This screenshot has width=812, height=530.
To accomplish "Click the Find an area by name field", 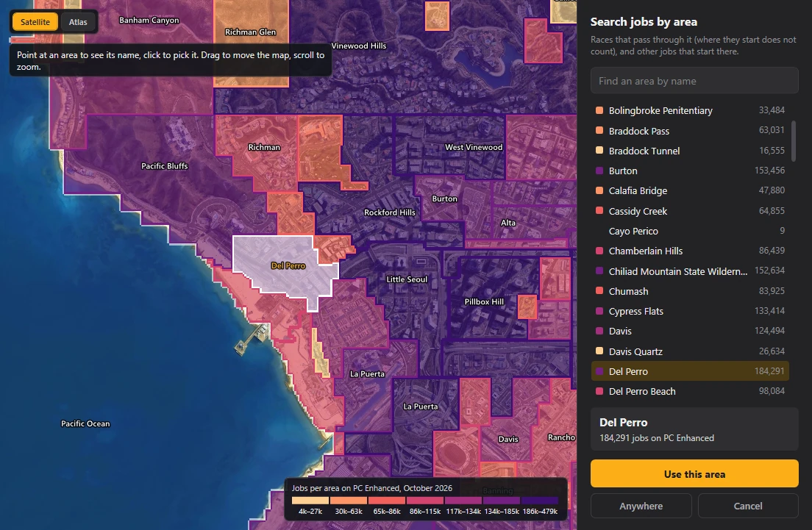I will point(694,81).
